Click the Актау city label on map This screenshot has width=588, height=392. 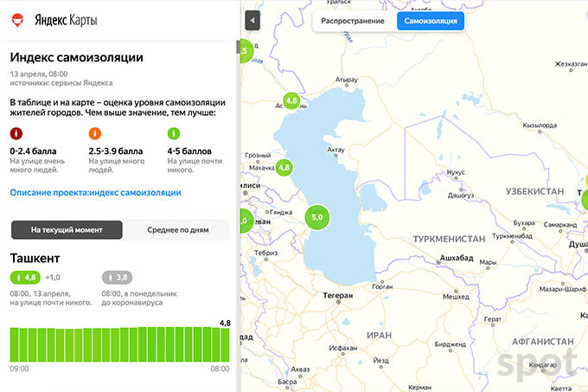[336, 150]
